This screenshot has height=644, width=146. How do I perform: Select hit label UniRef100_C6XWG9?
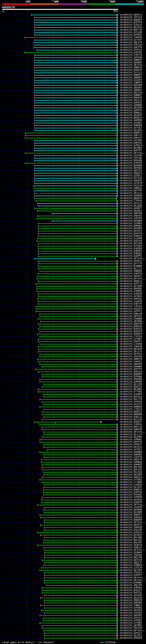(131, 223)
